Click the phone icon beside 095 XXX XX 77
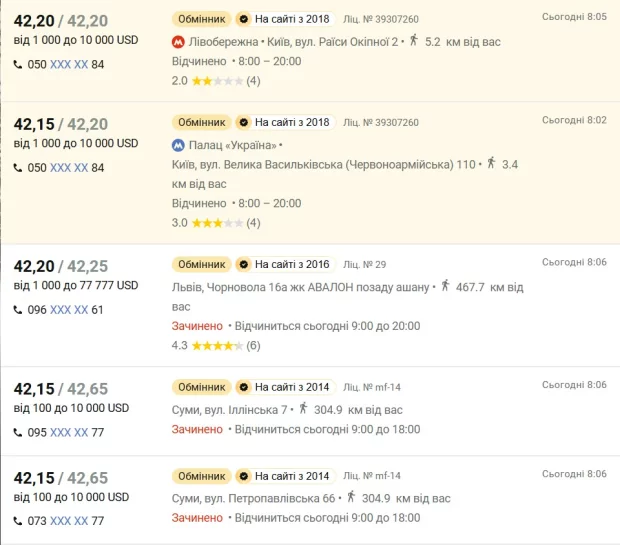This screenshot has height=545, width=620. [18, 433]
